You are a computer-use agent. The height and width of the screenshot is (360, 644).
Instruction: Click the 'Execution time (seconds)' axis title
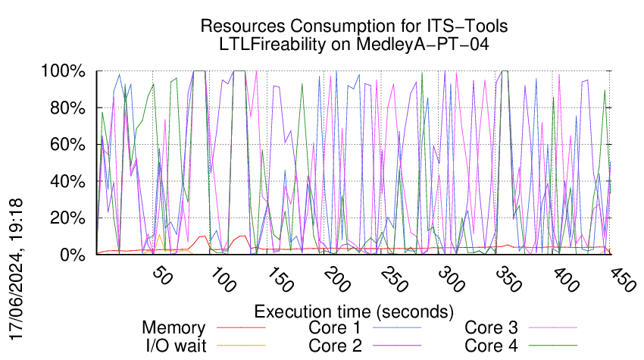click(x=354, y=311)
